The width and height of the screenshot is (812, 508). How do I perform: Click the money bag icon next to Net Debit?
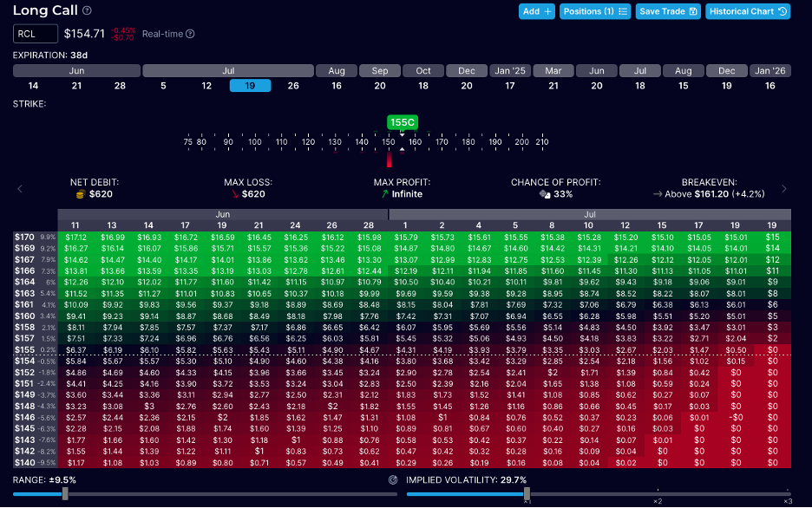(79, 194)
